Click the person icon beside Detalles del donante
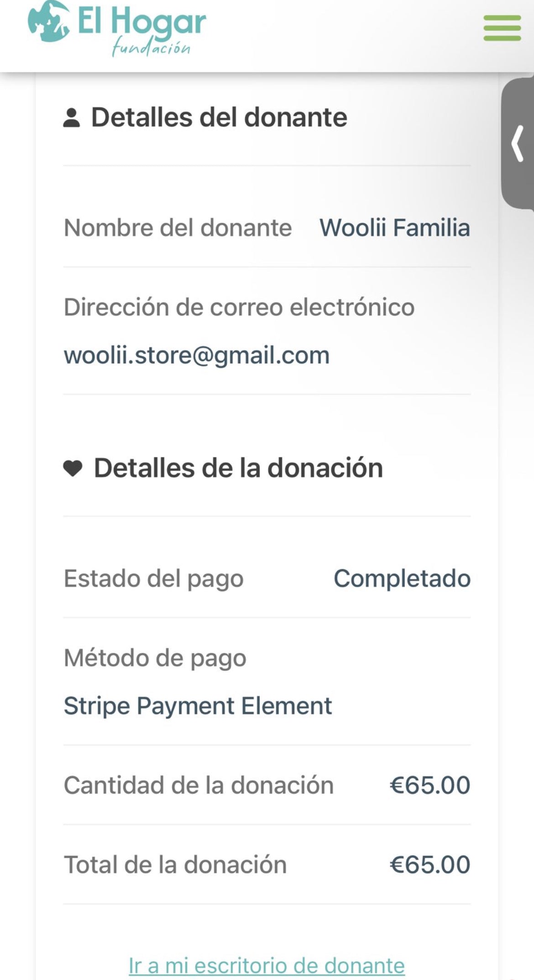534x980 pixels. click(71, 118)
